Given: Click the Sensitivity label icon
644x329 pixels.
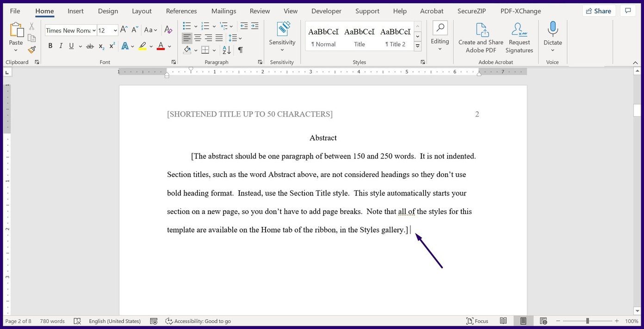Looking at the screenshot, I should click(283, 29).
